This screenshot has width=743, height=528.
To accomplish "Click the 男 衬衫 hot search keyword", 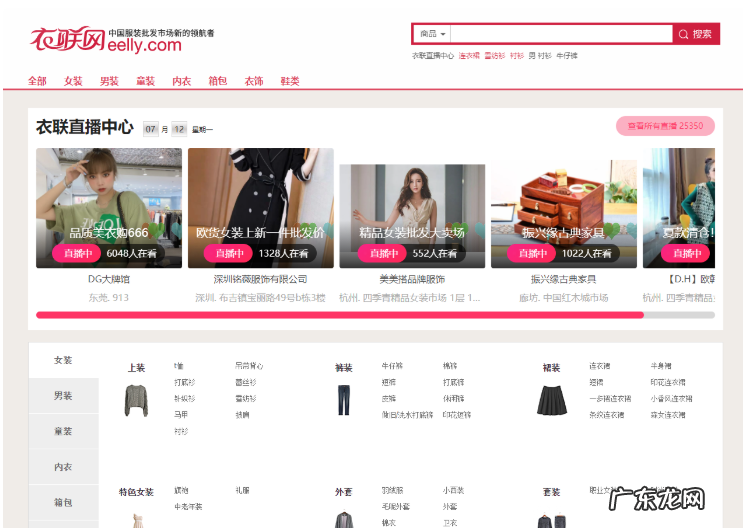I will coord(540,56).
